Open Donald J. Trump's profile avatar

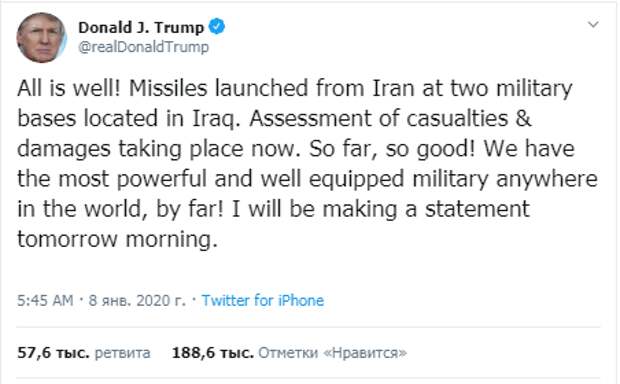pyautogui.click(x=41, y=37)
